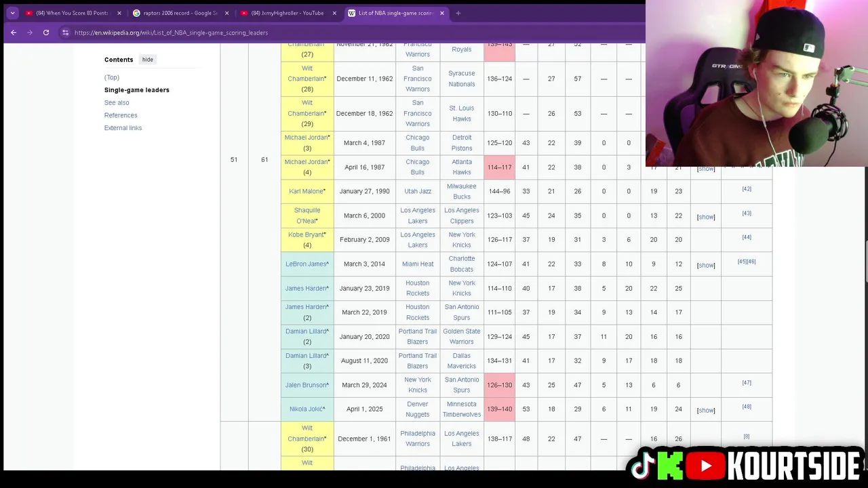
Task: Click the browser vertical scrollbar thumb
Action: (x=865, y=260)
